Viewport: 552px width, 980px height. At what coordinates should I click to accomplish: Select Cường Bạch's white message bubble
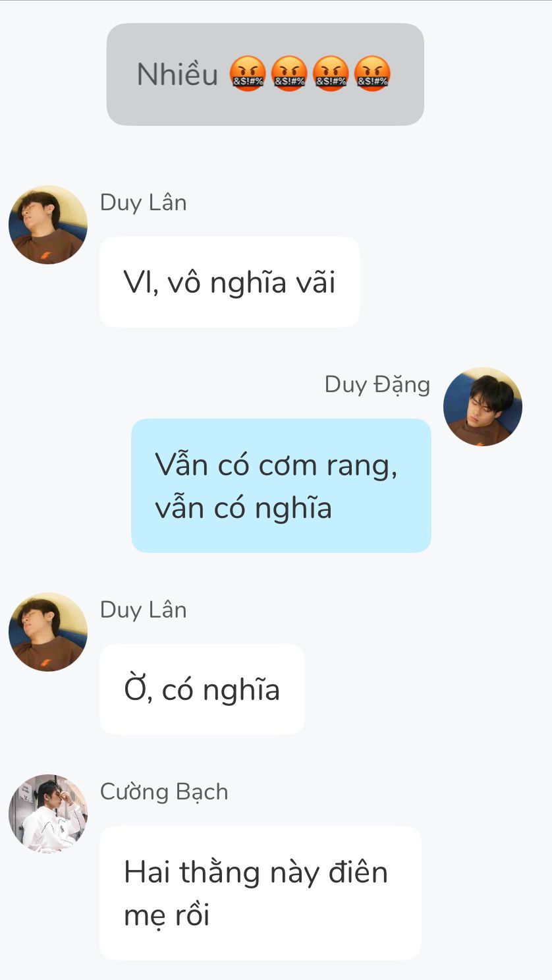tap(260, 893)
